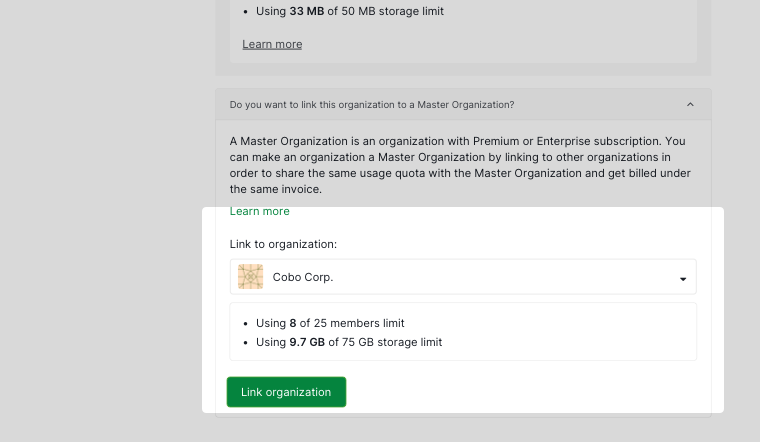Click the Cobo Corp. organization logo
This screenshot has width=760, height=442.
click(251, 277)
